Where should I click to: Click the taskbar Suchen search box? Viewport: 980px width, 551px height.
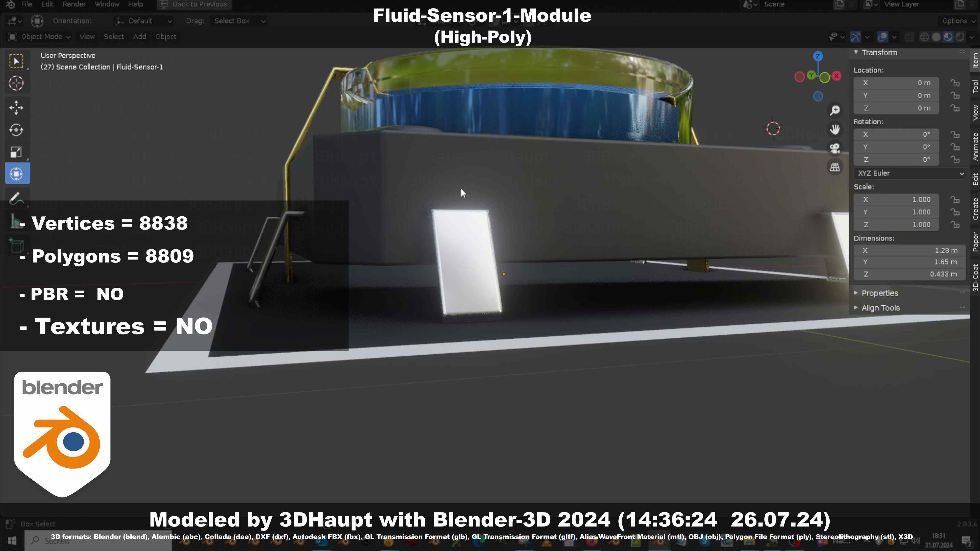(x=98, y=540)
